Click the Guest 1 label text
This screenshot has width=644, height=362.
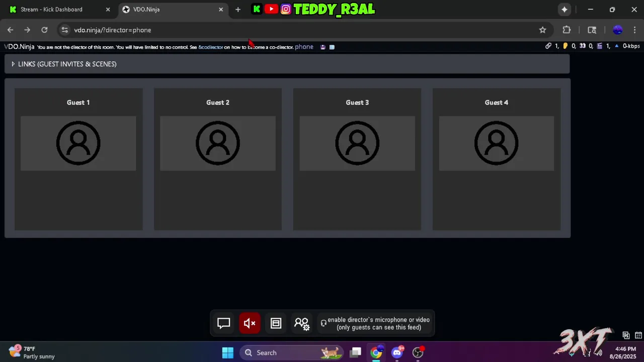pos(78,103)
